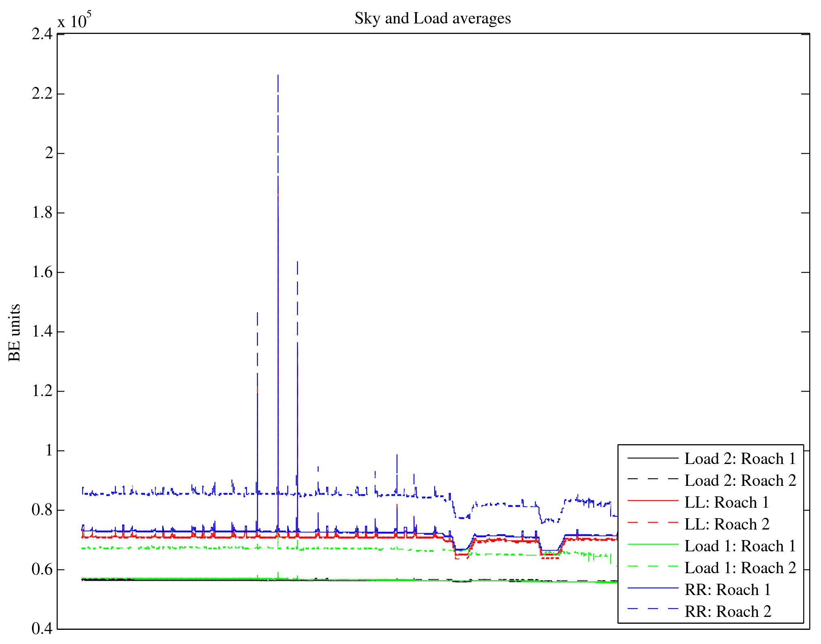
Task: Click the 'Load 1: Roach 1' legend entry
Action: (x=740, y=546)
